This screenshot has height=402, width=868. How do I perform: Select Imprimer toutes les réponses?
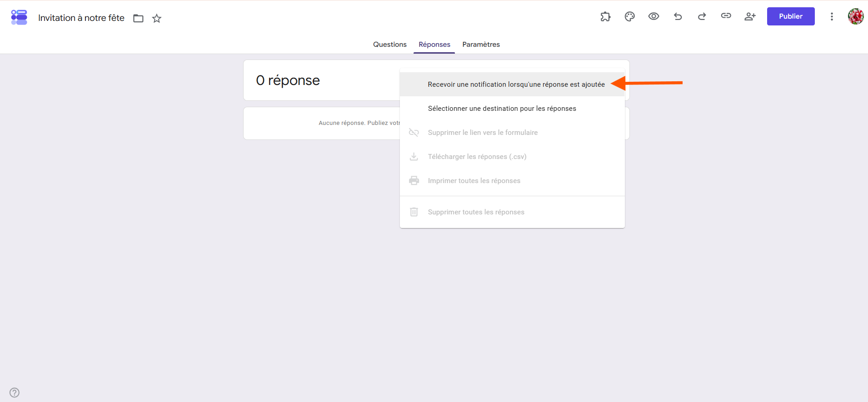tap(512, 181)
